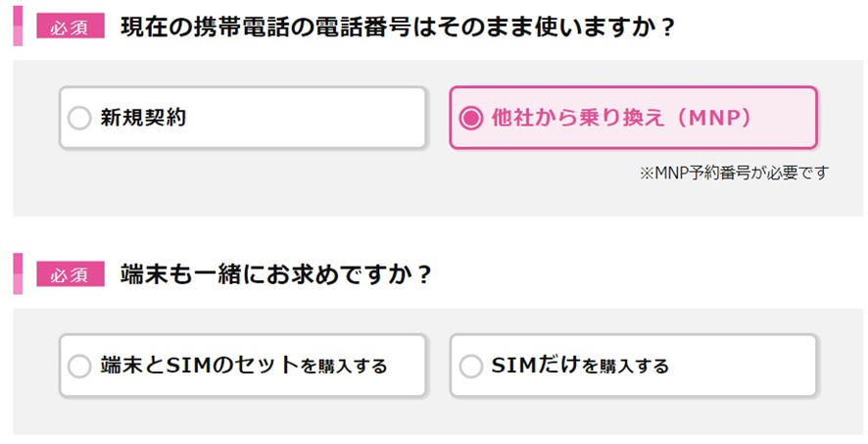Click empty right side of the SIMだけ option box
This screenshot has height=444, width=868.
click(754, 367)
